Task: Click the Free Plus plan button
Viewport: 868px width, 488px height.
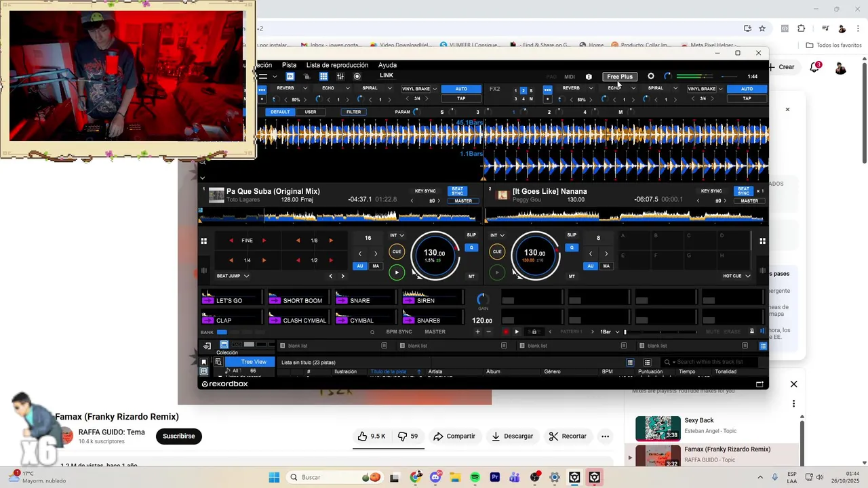Action: click(x=620, y=77)
